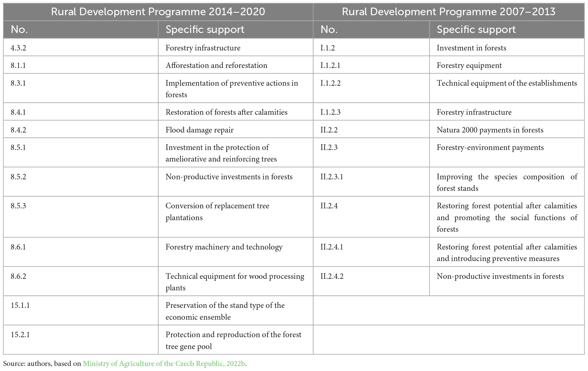
Task: Click cell number 8.1.1
Action: pyautogui.click(x=81, y=65)
